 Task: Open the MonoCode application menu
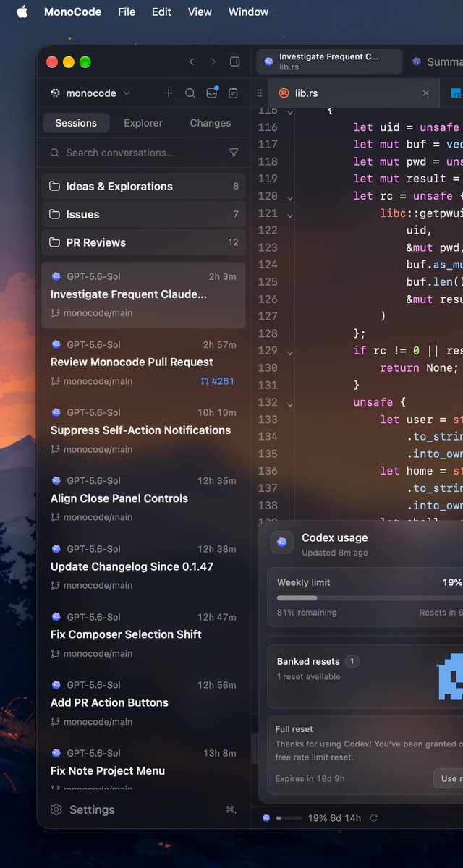[x=72, y=12]
